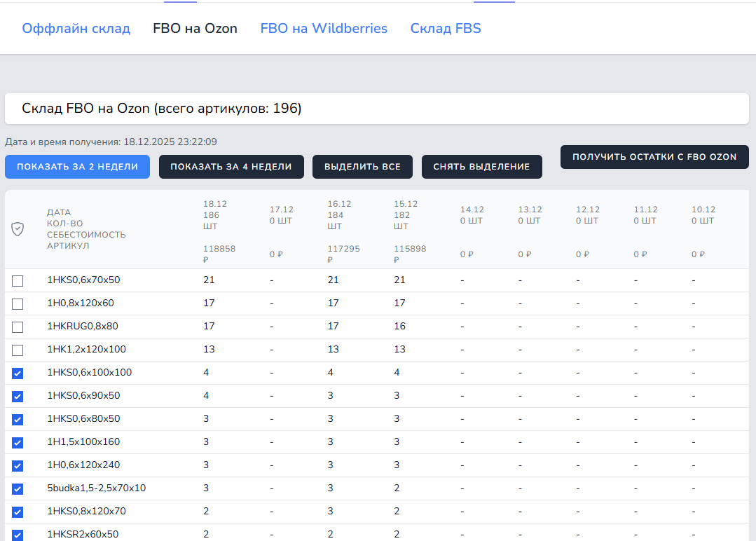Open the Оффлайн склад tab
The image size is (756, 541).
click(76, 29)
